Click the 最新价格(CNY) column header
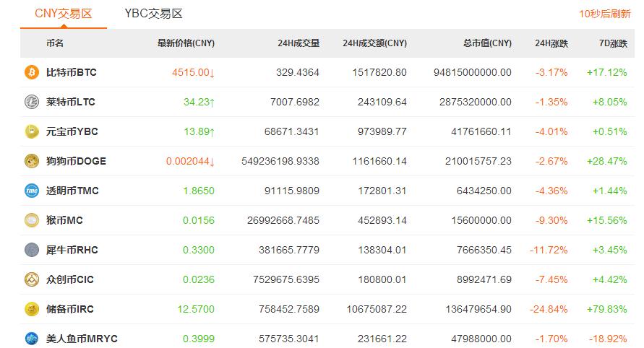Image resolution: width=644 pixels, height=348 pixels. pos(186,43)
